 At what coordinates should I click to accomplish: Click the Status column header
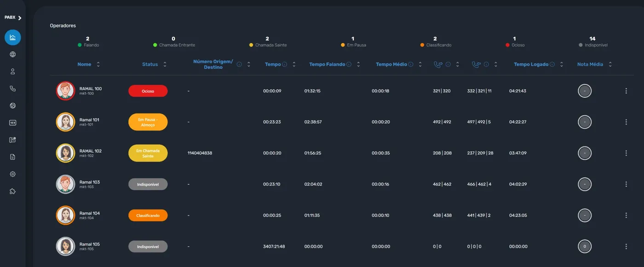(150, 64)
